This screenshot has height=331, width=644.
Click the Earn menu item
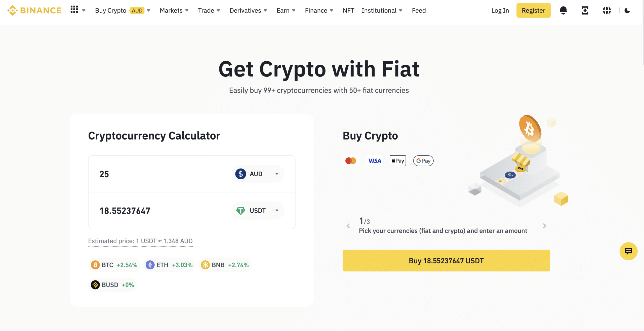click(283, 10)
